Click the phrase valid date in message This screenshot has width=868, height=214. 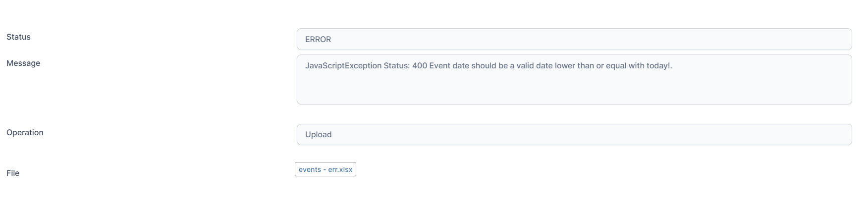535,66
